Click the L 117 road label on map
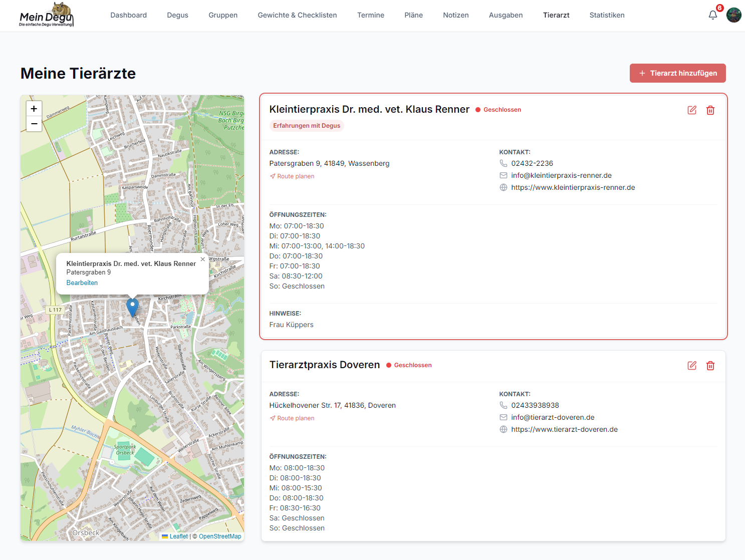Viewport: 745px width, 560px height. click(x=55, y=310)
